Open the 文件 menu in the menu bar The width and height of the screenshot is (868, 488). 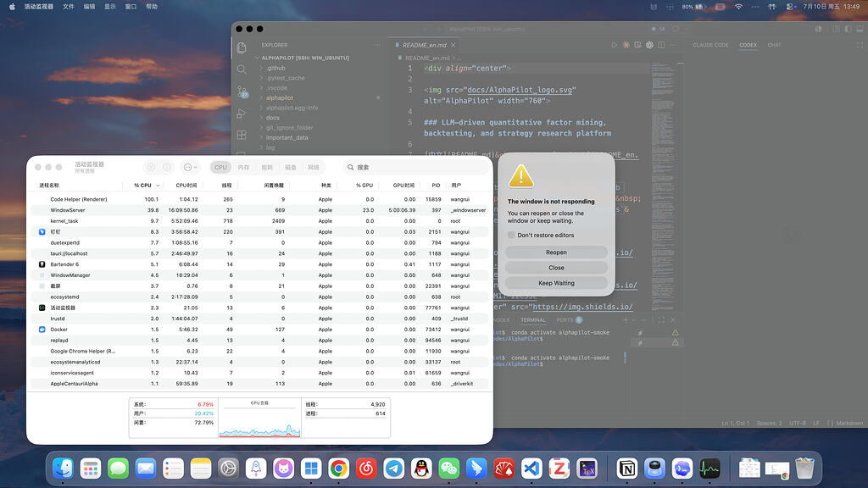click(x=68, y=7)
